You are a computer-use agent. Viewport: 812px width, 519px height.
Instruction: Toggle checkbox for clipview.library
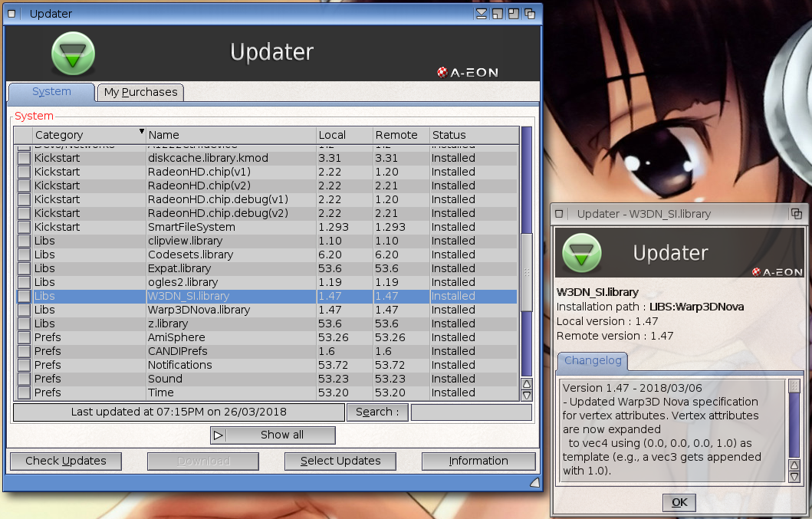coord(24,241)
